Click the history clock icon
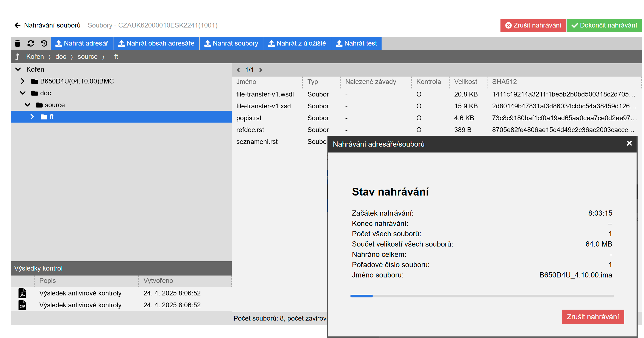 pos(44,43)
